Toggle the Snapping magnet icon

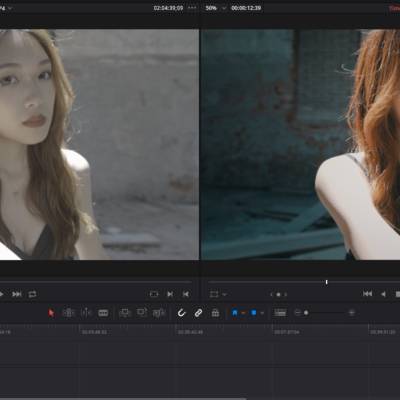click(181, 313)
